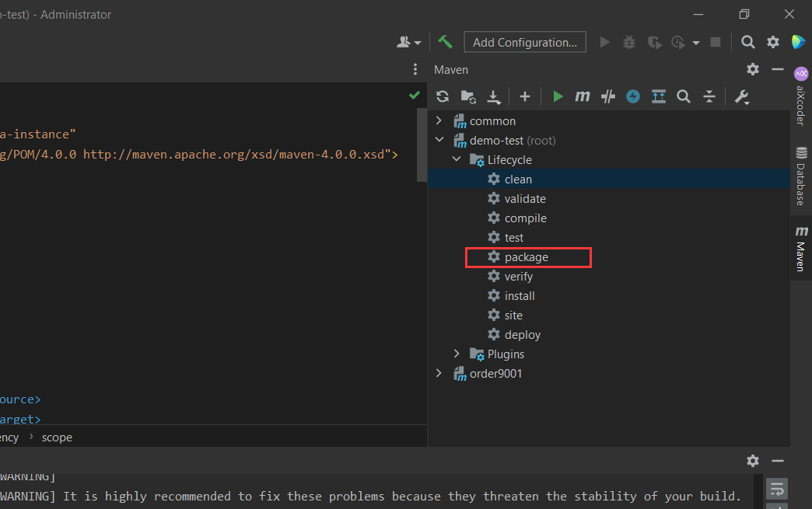Viewport: 812px width, 509px height.
Task: Click the Plugins folder label
Action: tap(506, 354)
